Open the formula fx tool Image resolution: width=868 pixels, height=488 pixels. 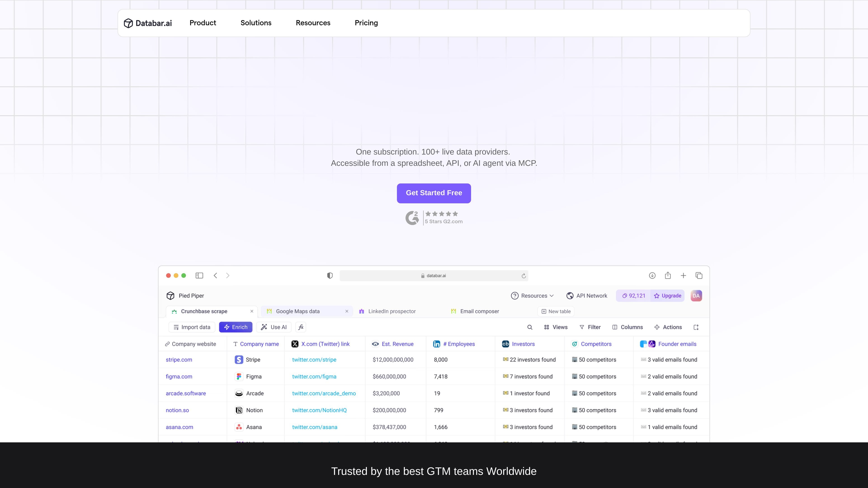(x=301, y=327)
